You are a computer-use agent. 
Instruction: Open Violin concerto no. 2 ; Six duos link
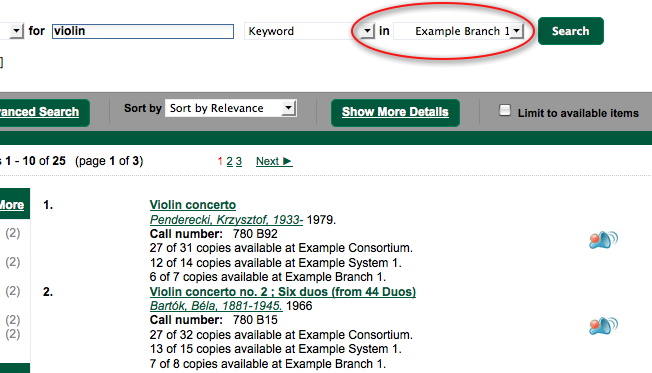coord(283,292)
